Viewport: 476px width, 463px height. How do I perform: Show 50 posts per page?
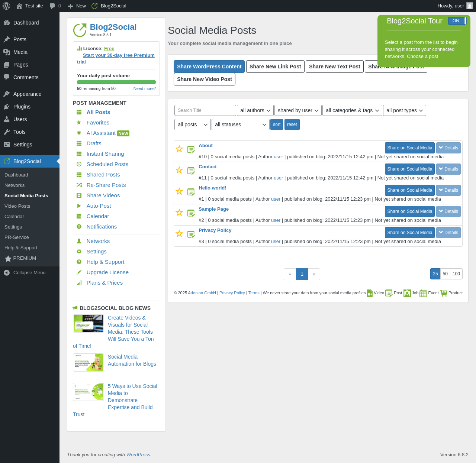[445, 274]
